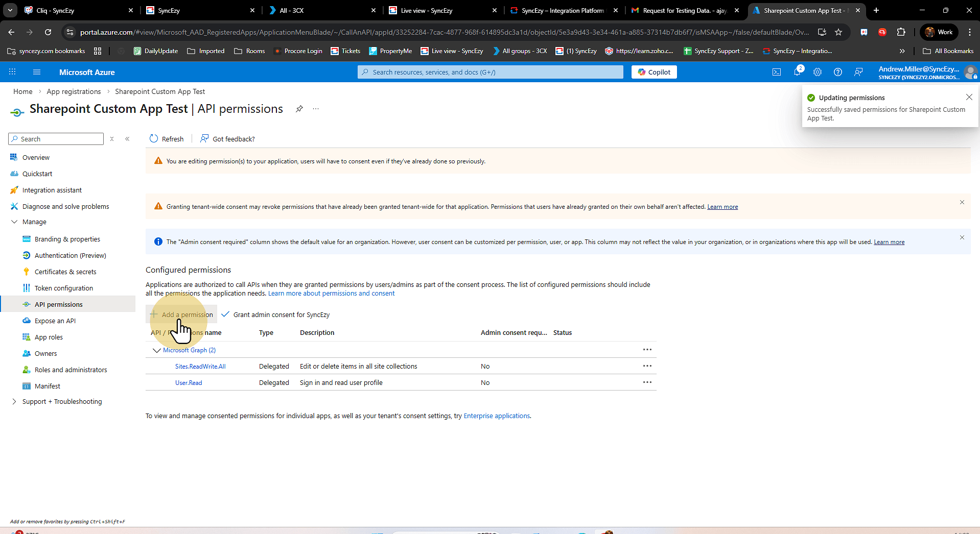Collapse the Microsoft Graph permissions group

(156, 350)
